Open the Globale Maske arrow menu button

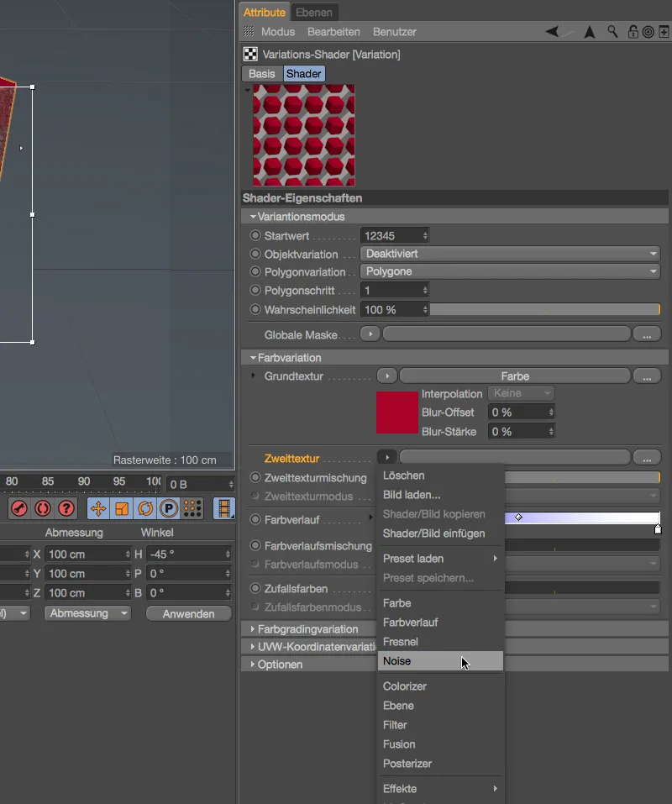pos(370,334)
